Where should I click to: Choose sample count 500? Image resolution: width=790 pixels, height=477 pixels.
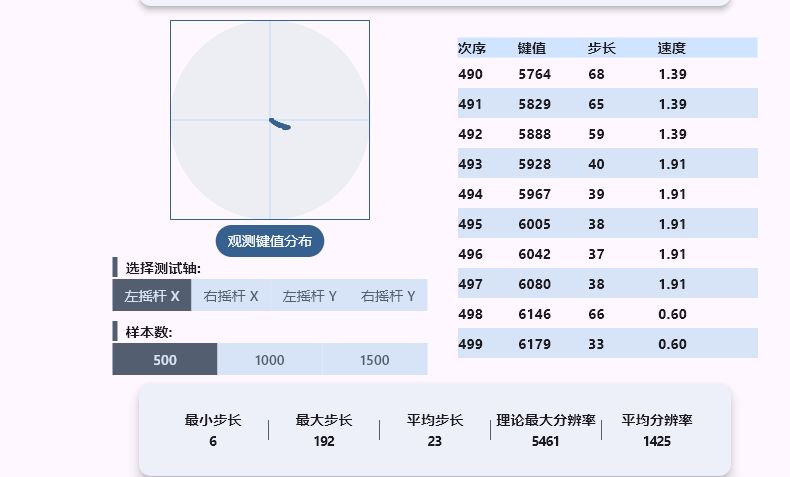click(165, 360)
